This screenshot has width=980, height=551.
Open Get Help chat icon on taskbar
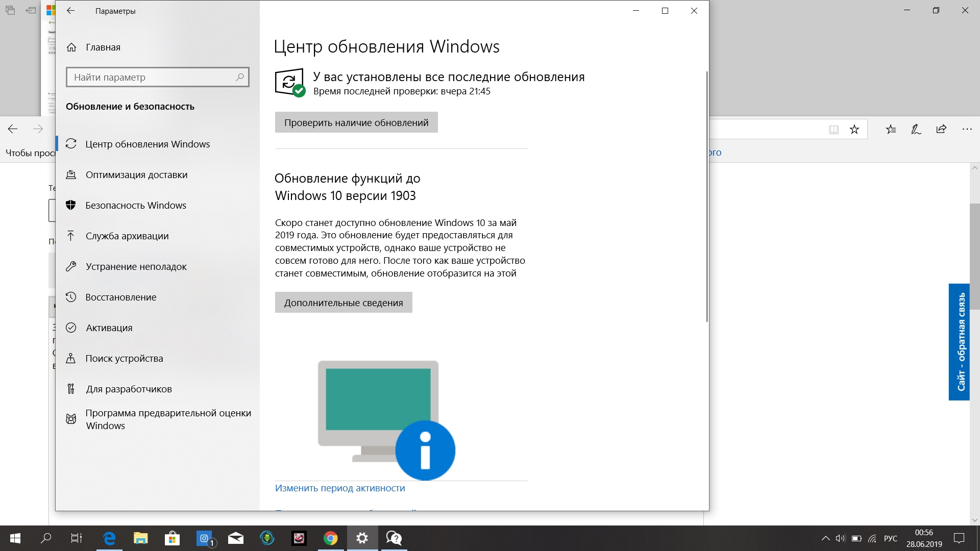[394, 538]
